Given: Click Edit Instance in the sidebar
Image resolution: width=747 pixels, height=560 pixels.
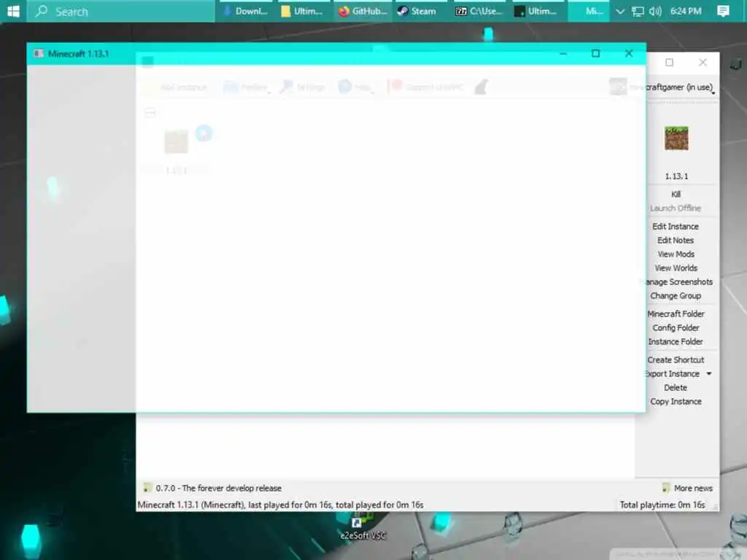Looking at the screenshot, I should pos(676,226).
